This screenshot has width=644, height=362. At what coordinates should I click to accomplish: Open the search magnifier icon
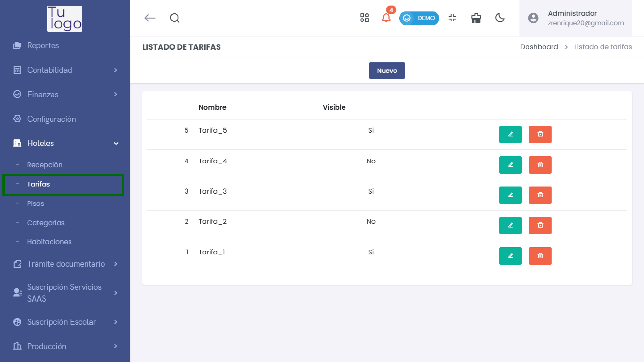click(175, 18)
